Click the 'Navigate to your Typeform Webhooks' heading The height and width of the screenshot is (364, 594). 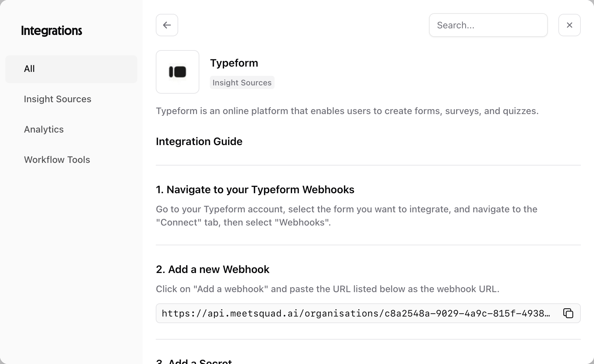tap(255, 190)
